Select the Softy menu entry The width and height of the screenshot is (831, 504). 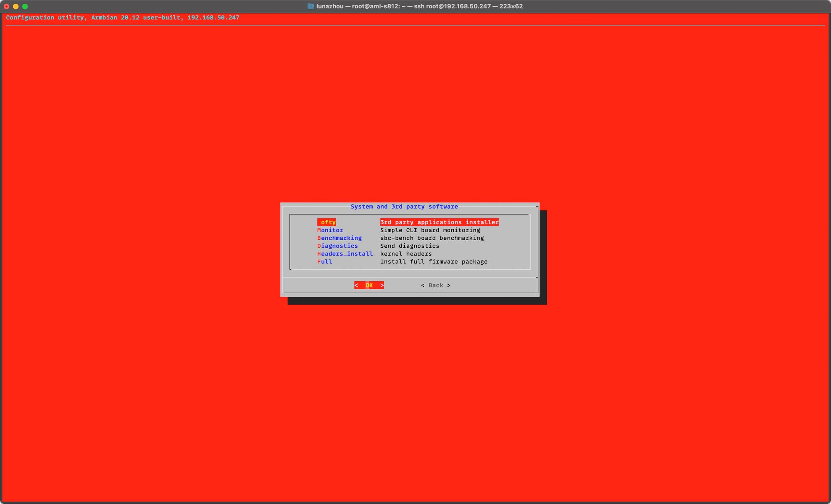coord(327,222)
